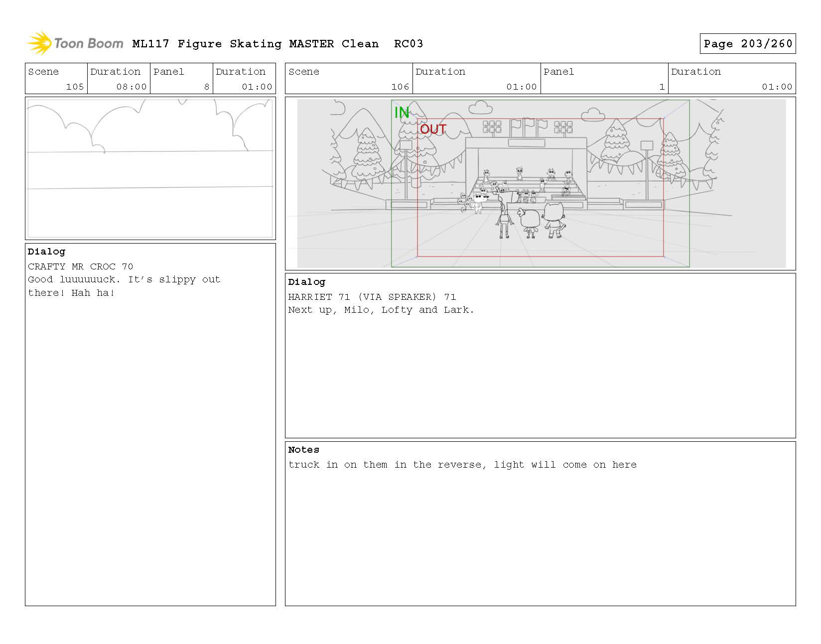Click the 'CRAFTY MR CROC 70' dialog line
This screenshot has width=821, height=644.
[x=81, y=266]
